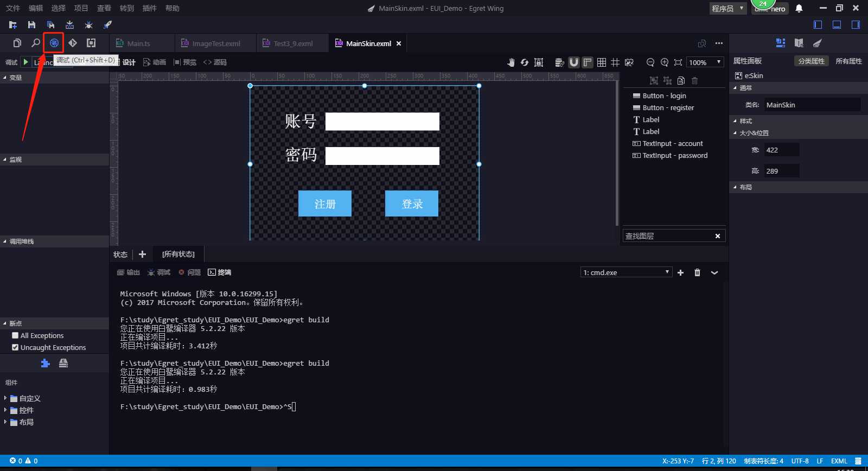Collapse the 变量 section
Screen dimensions: 868x471
tap(54, 78)
